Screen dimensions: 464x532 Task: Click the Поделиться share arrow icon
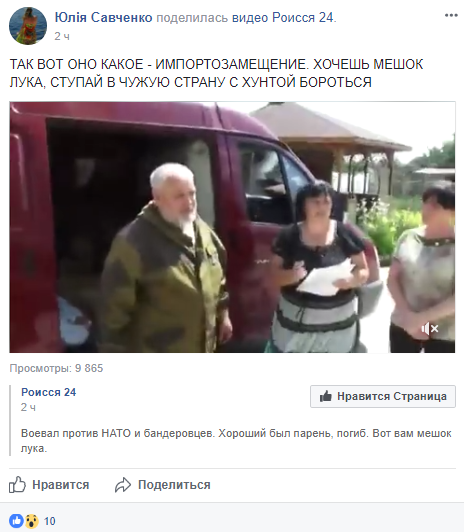[123, 485]
